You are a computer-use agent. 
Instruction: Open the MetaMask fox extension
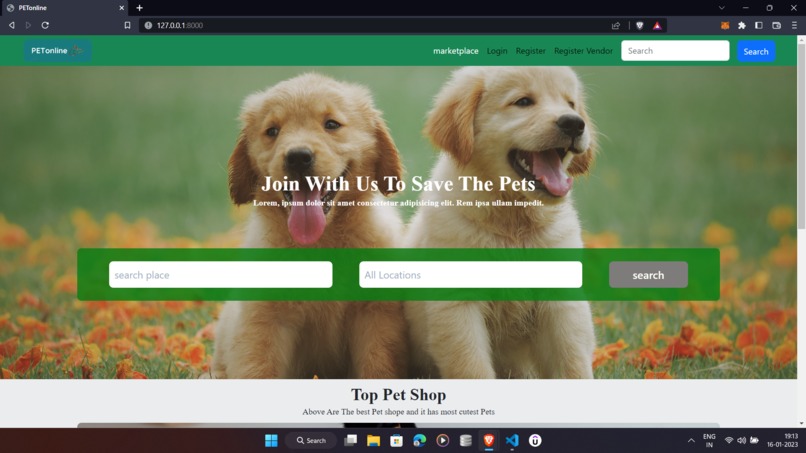pos(725,25)
